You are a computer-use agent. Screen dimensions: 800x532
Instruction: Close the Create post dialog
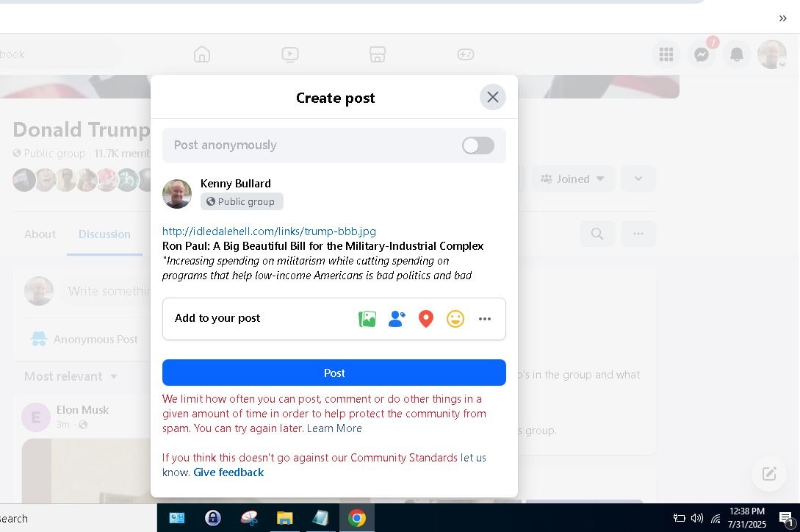[x=493, y=97]
